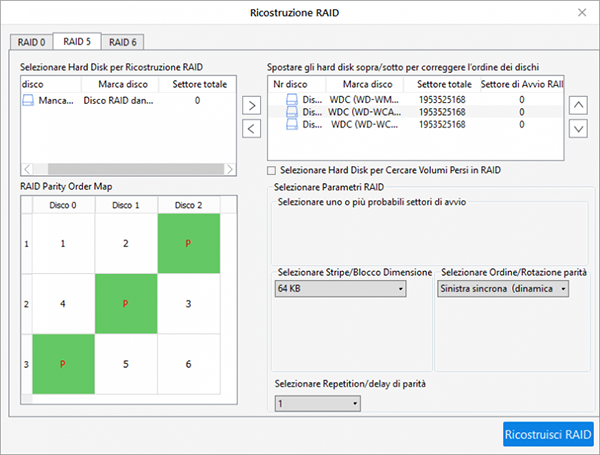
Task: Click the 'Marca disco' header in left list
Action: coord(120,84)
